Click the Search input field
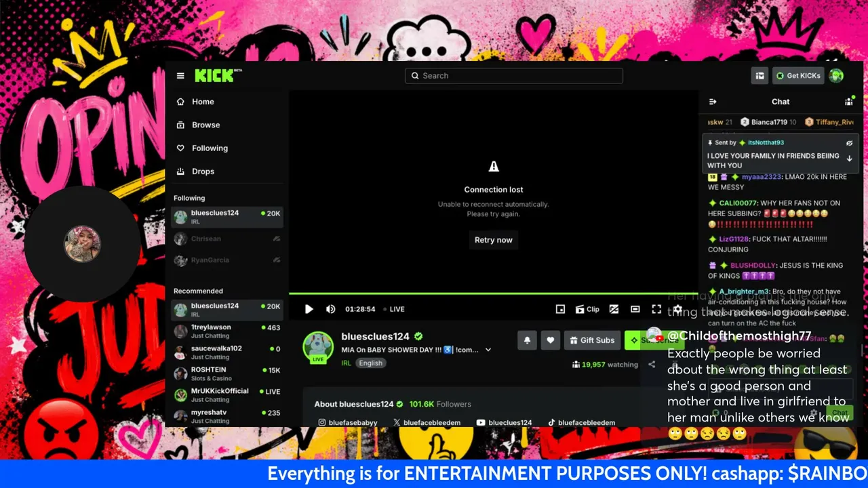868x488 pixels. coord(514,76)
